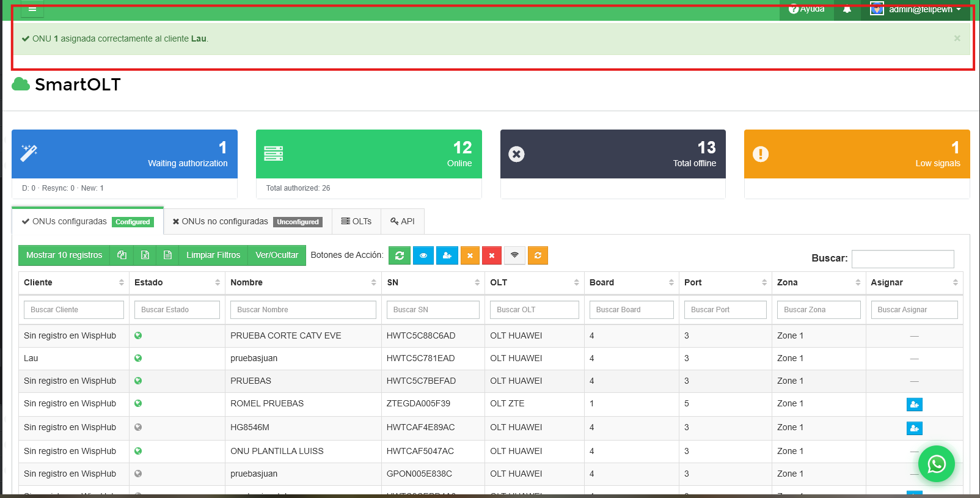Select the name "ONU PLANTILLA LUISS"
The image size is (980, 498).
coord(277,451)
